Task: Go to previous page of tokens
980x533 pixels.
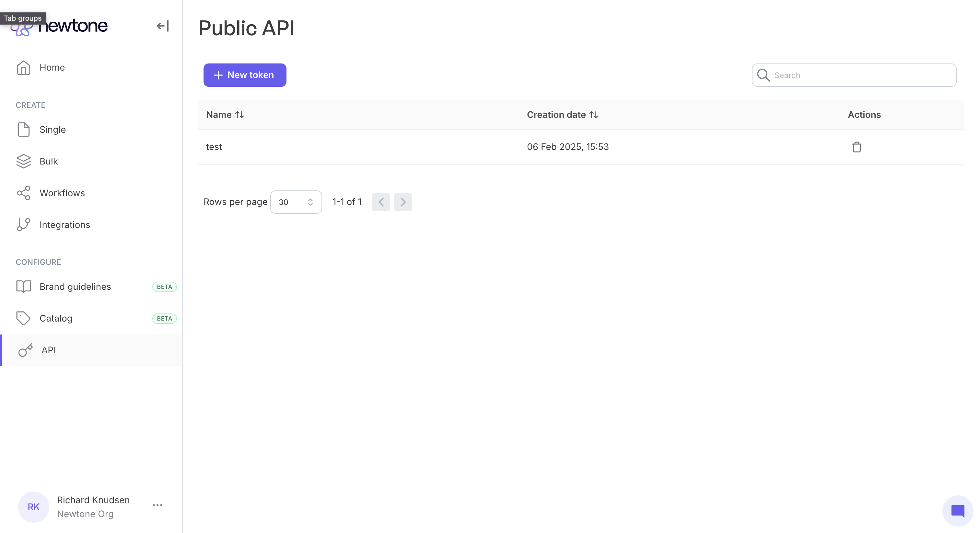Action: click(x=381, y=202)
